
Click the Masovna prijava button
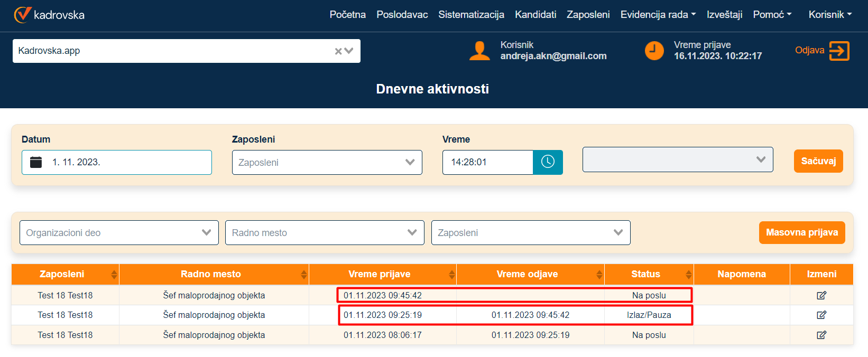pos(801,232)
